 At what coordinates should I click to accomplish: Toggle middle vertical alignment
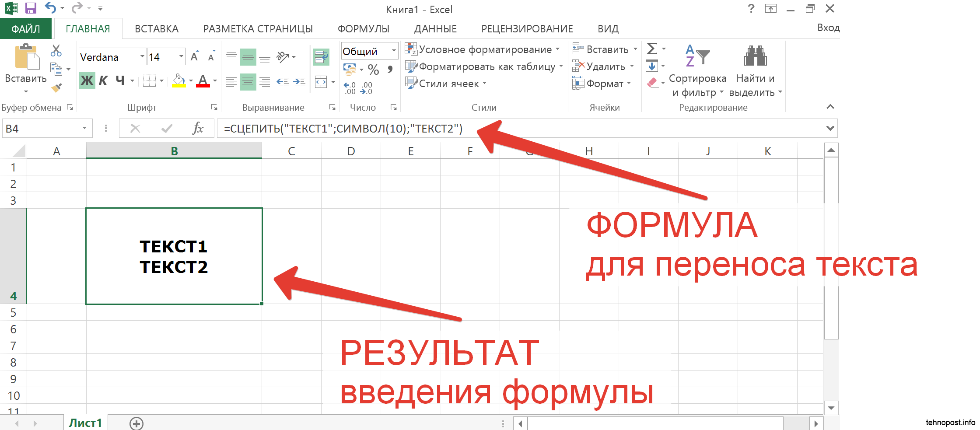tap(248, 57)
